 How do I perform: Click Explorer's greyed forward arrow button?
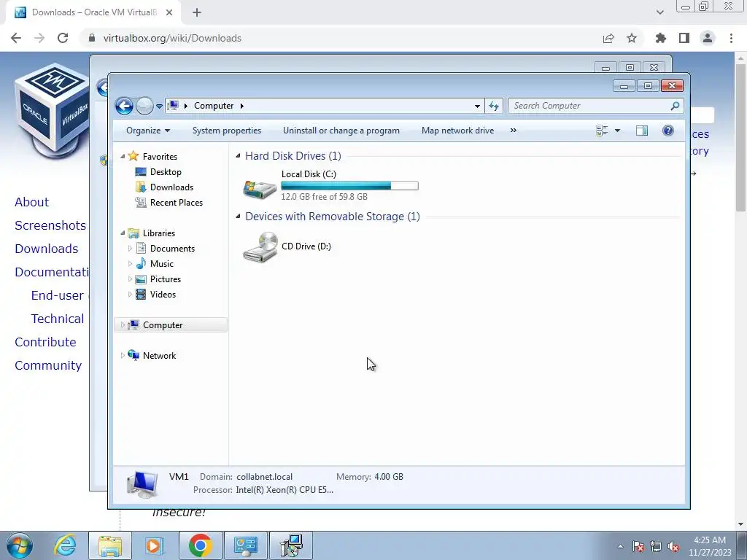coord(144,106)
